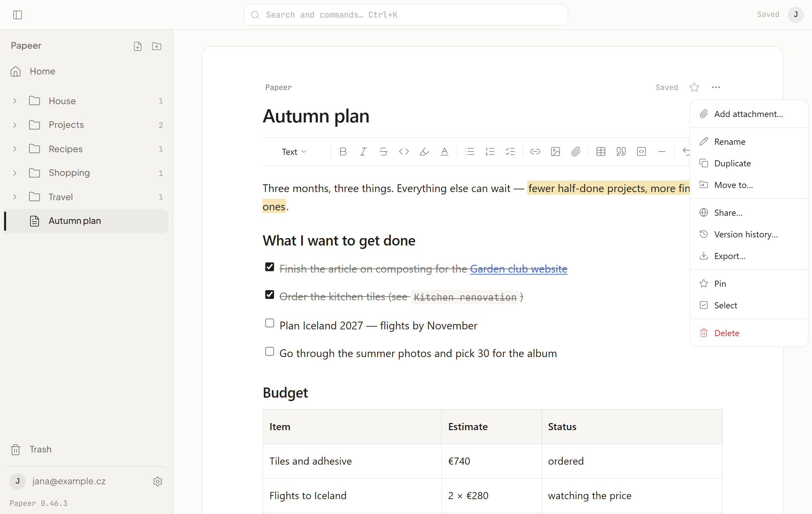812x514 pixels.
Task: Check the Plan Iceland 2027 task
Action: click(270, 323)
